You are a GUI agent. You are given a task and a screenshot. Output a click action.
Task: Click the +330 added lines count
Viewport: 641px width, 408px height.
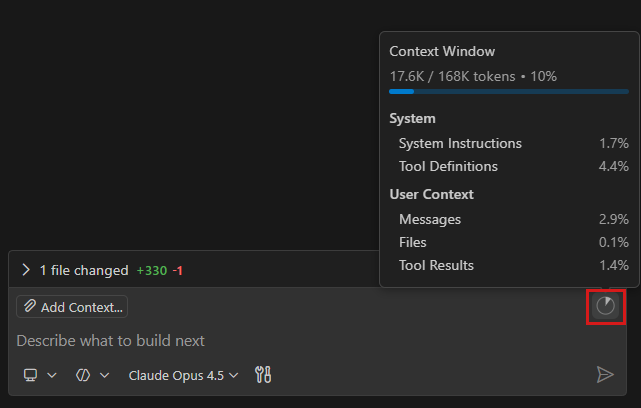click(x=152, y=270)
